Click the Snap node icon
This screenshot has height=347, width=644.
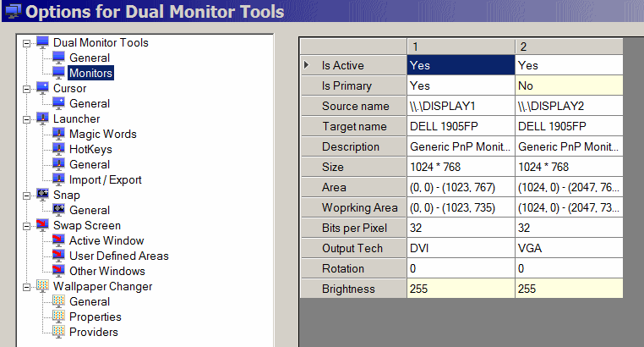click(x=43, y=195)
